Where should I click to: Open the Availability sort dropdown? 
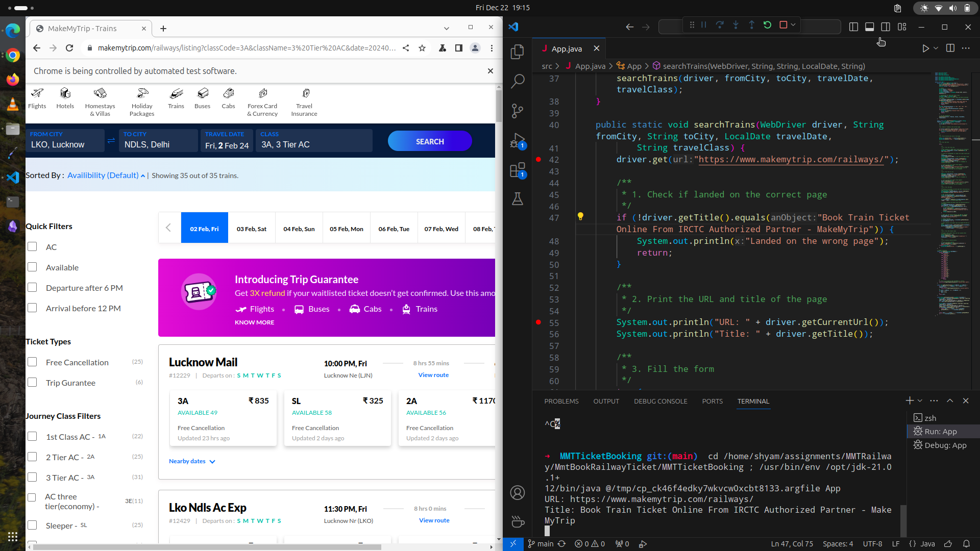[106, 176]
